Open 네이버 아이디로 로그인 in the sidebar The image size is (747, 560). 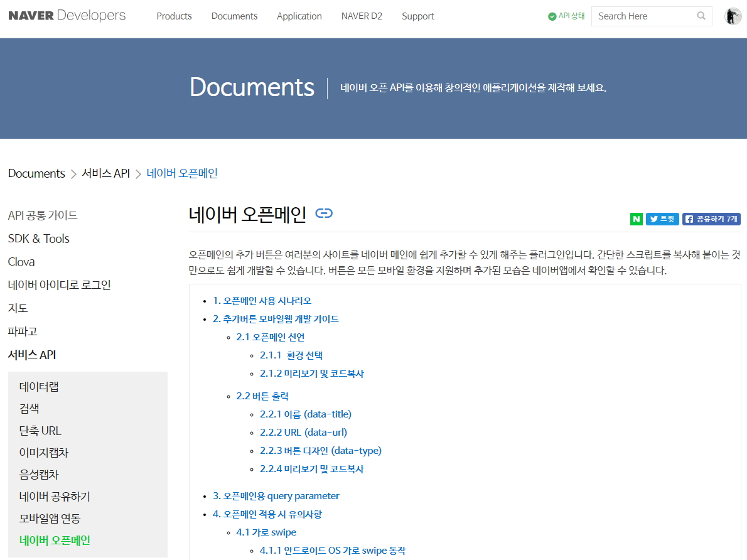[60, 285]
